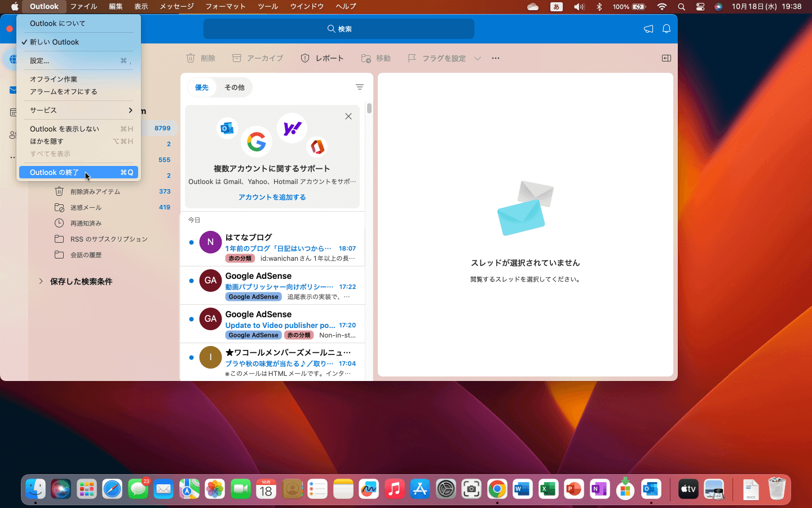Open Finder from the Dock

point(36,489)
